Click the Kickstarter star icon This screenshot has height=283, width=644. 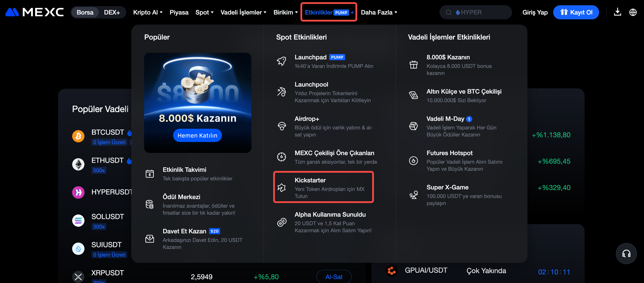tap(282, 187)
